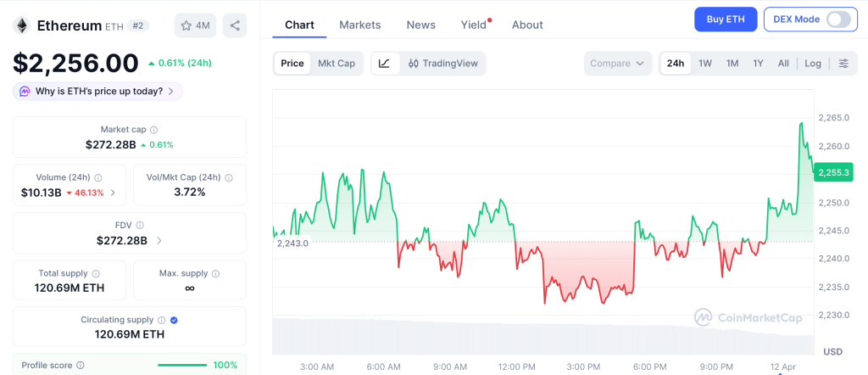
Task: Enable the Log scale option
Action: 812,63
